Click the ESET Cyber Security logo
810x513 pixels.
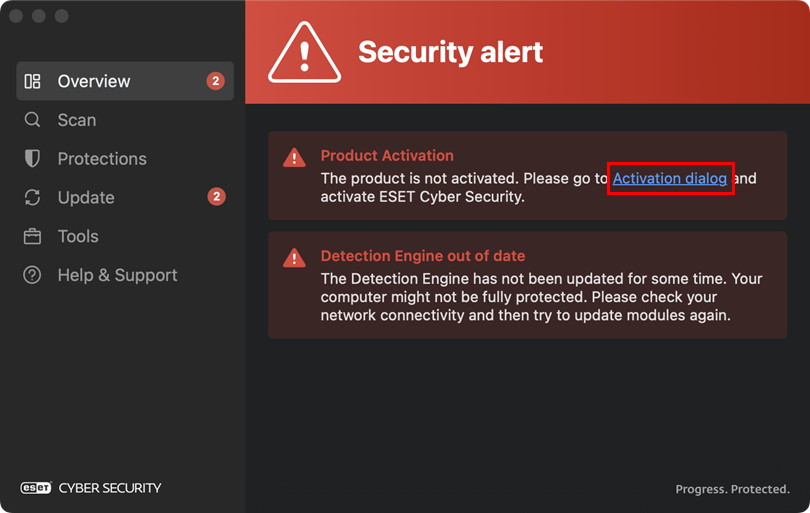(91, 488)
